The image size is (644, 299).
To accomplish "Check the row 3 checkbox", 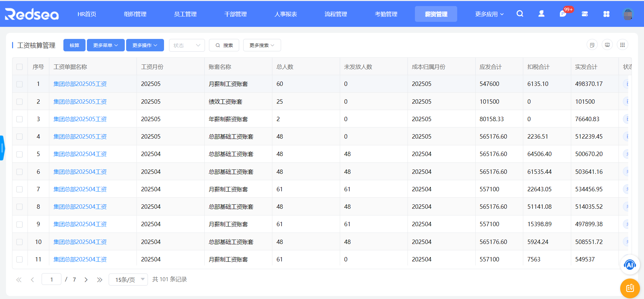I will tap(19, 119).
